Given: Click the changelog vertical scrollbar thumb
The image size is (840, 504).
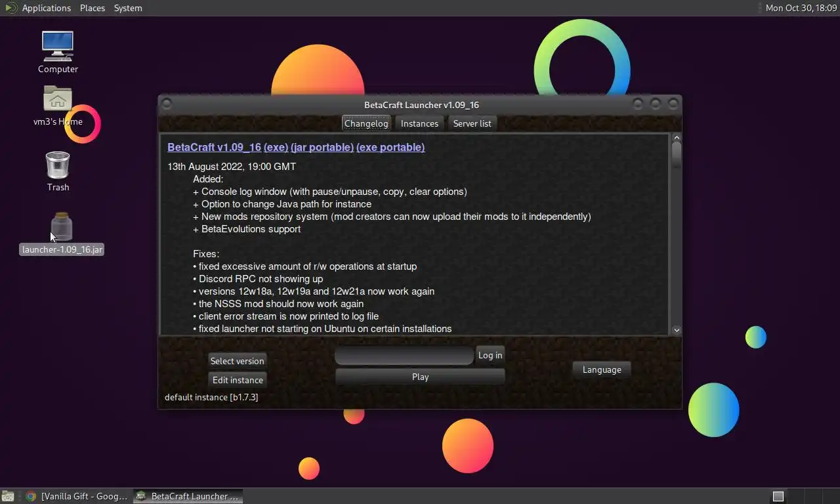Looking at the screenshot, I should (677, 155).
